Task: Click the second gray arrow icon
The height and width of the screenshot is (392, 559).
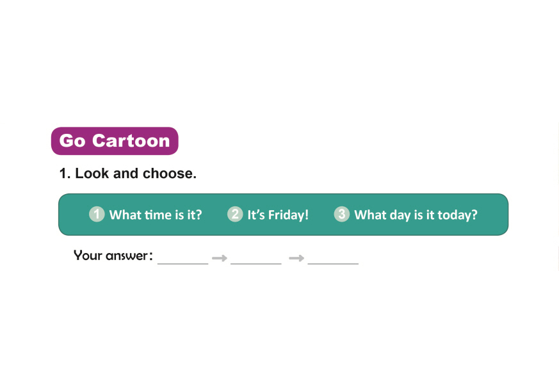Action: tap(296, 257)
